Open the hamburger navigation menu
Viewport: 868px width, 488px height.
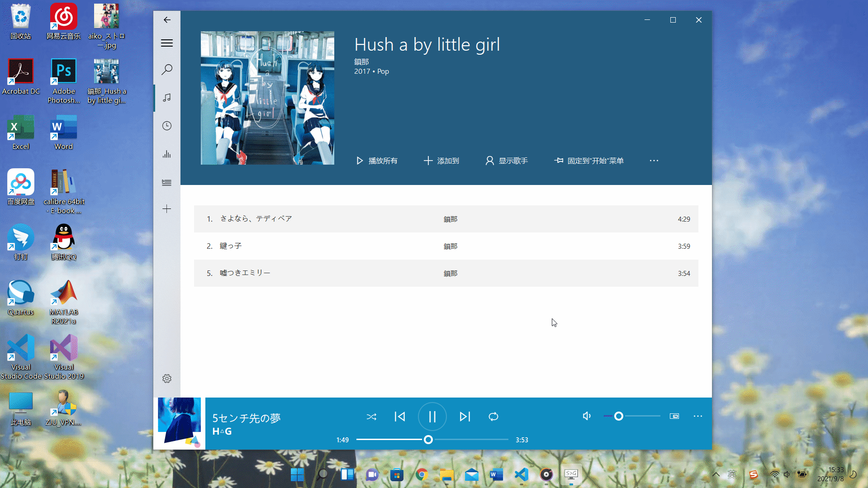(167, 43)
